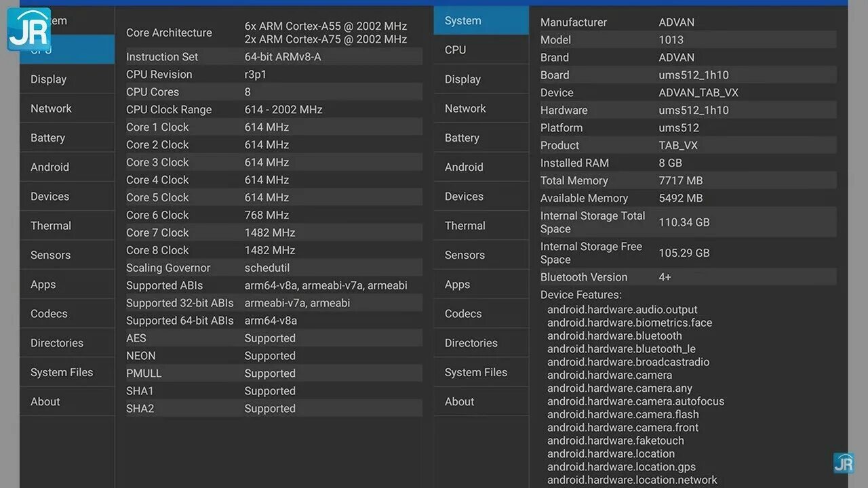The width and height of the screenshot is (868, 488).
Task: Choose Codecs tab in the System details pane
Action: coord(481,314)
